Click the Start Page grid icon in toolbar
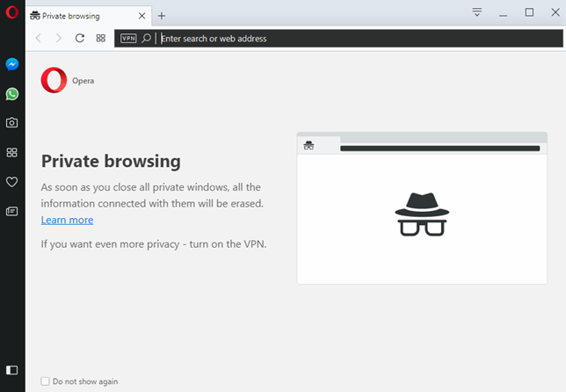The width and height of the screenshot is (566, 392). (101, 39)
